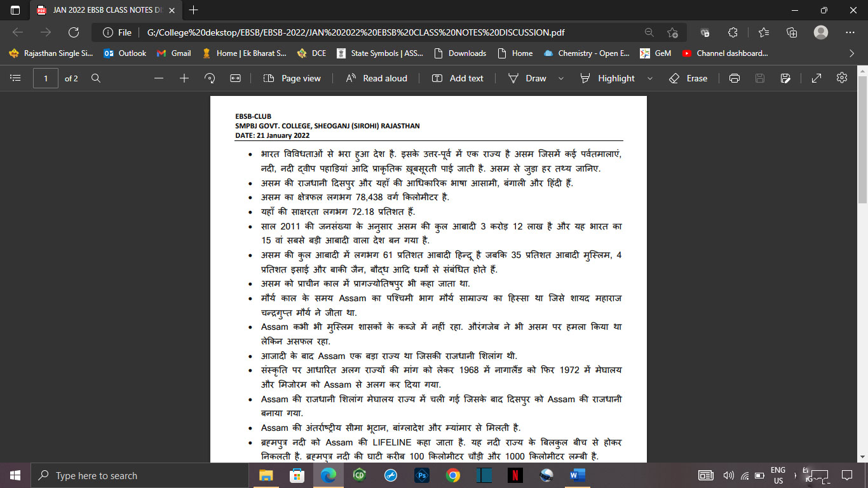The height and width of the screenshot is (488, 868).
Task: Open Google Chrome from the taskbar
Action: tap(453, 475)
